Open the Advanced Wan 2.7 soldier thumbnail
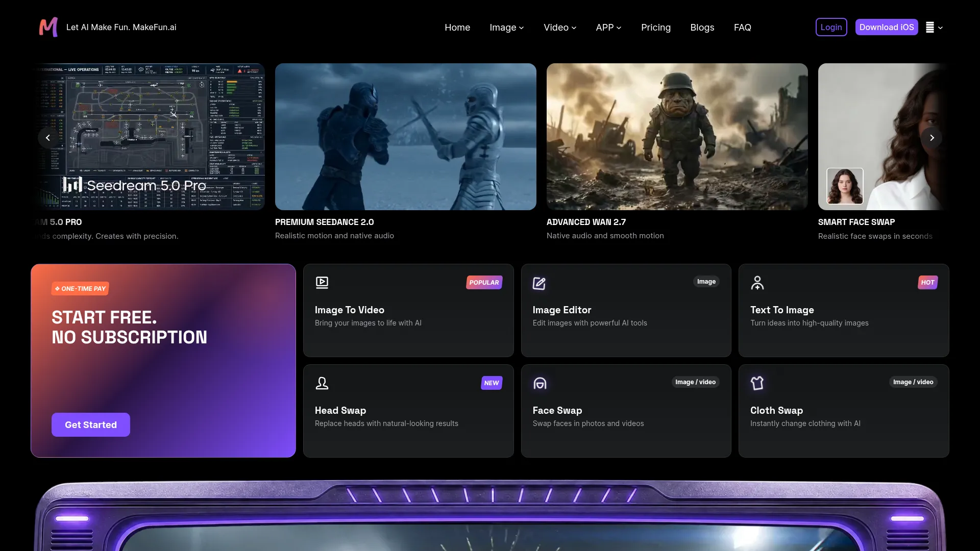 pos(677,137)
